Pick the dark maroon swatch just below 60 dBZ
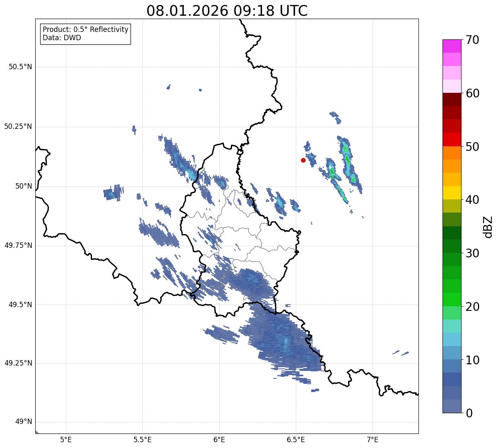This screenshot has height=448, width=498. tap(452, 99)
